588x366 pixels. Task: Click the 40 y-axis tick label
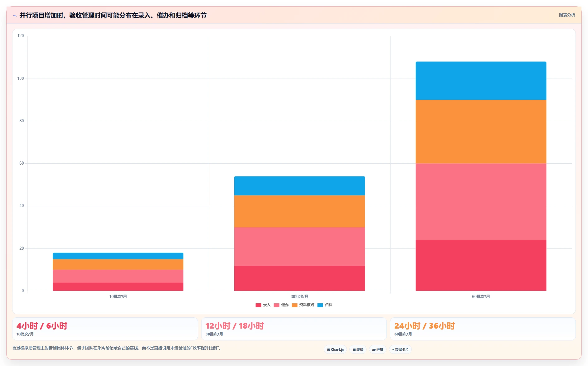point(22,206)
